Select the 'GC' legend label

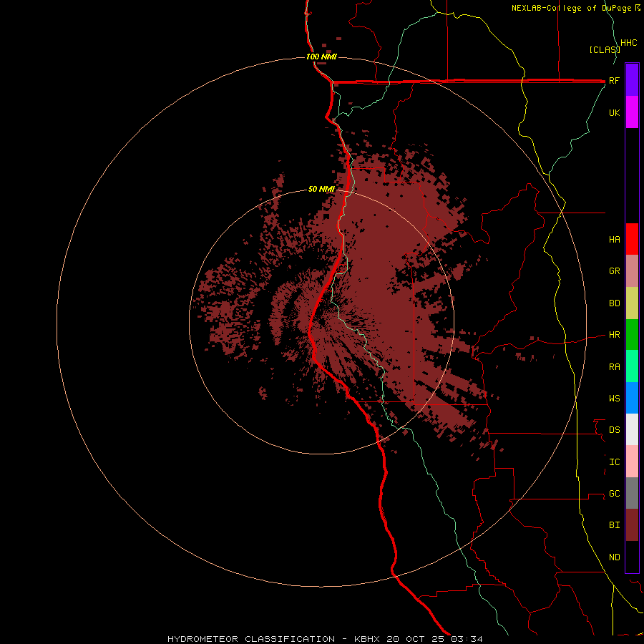pyautogui.click(x=614, y=494)
